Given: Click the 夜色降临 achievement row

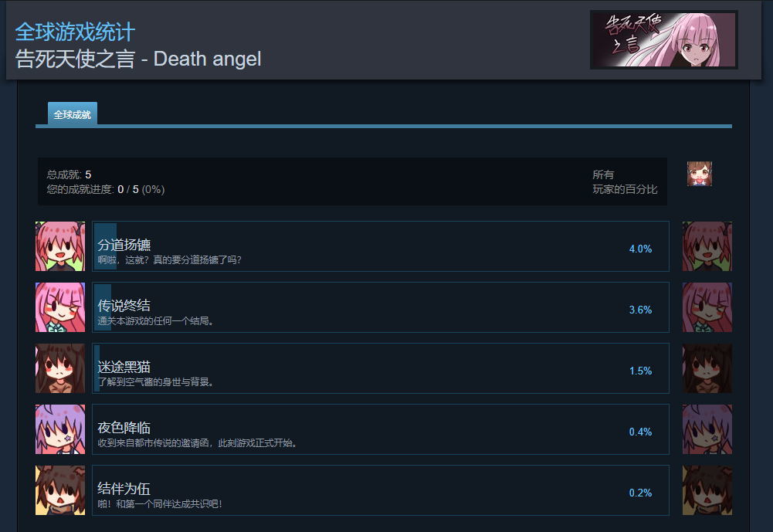Looking at the screenshot, I should (381, 429).
